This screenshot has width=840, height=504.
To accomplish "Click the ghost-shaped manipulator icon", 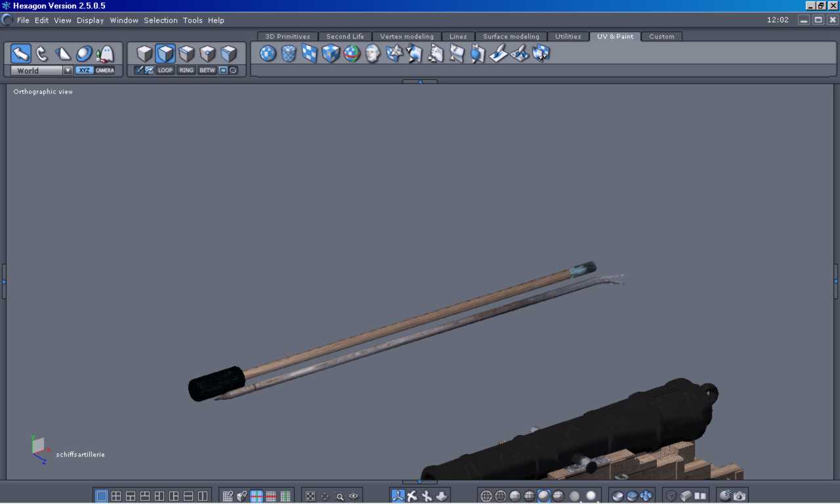I will 105,54.
